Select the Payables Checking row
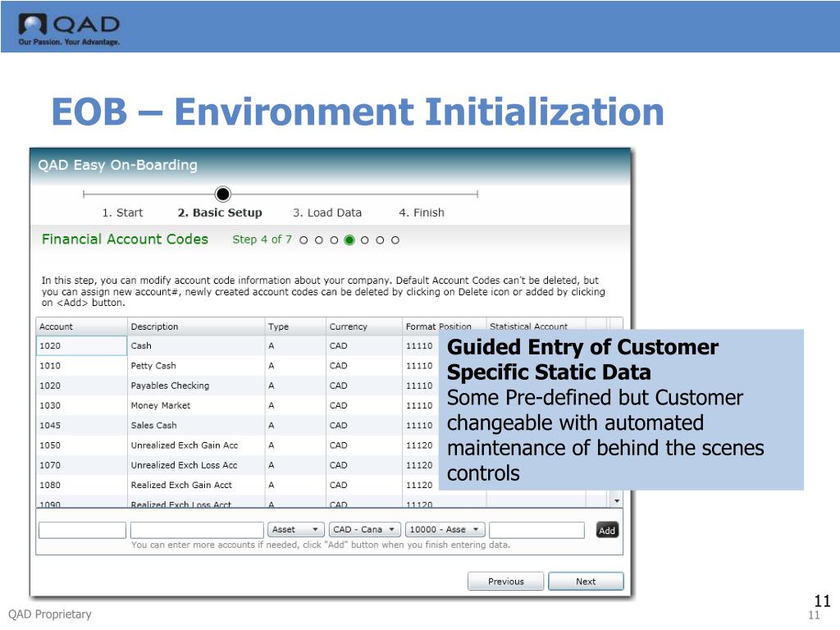The image size is (840, 630). click(237, 386)
